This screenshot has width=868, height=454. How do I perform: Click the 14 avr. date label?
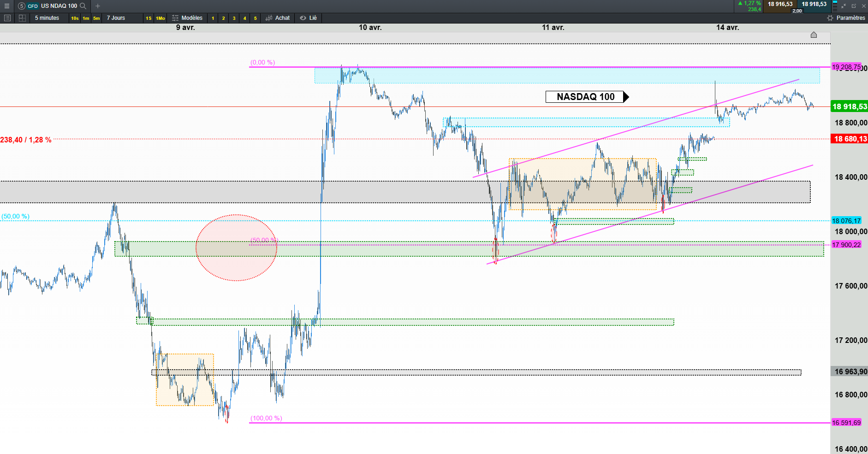(x=728, y=28)
